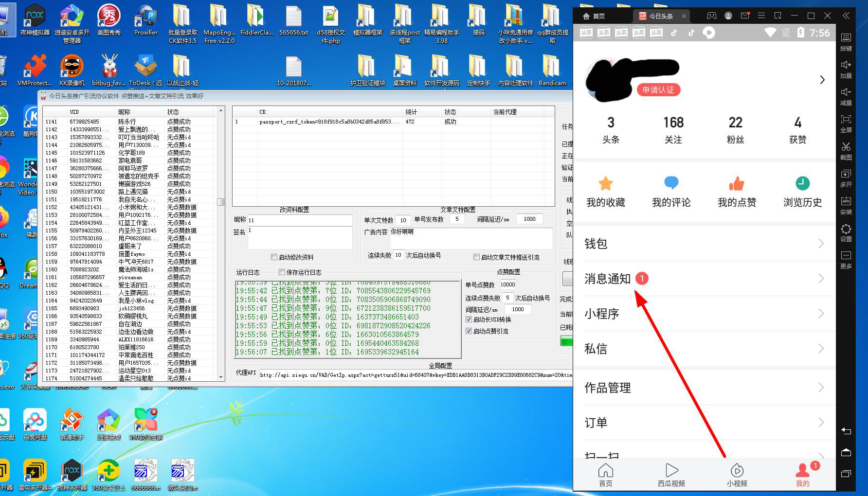Launch the 360安全卫士 desktop shortcut
This screenshot has width=868, height=496.
coord(109,475)
